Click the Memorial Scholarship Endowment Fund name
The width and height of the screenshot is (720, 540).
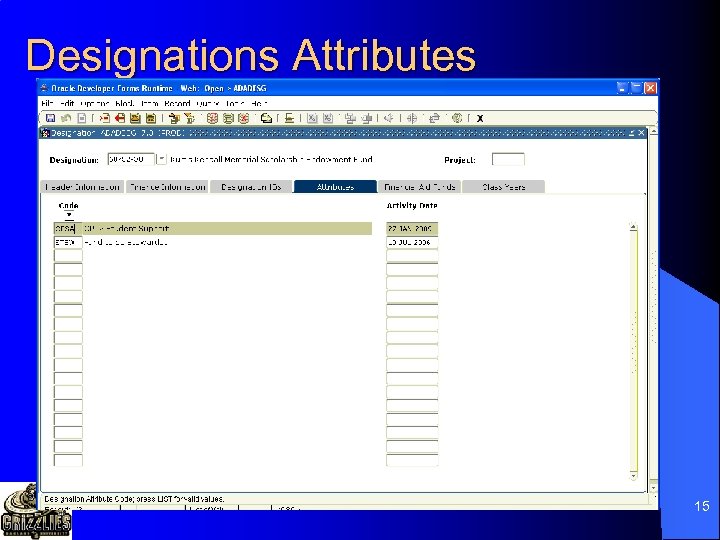point(271,159)
